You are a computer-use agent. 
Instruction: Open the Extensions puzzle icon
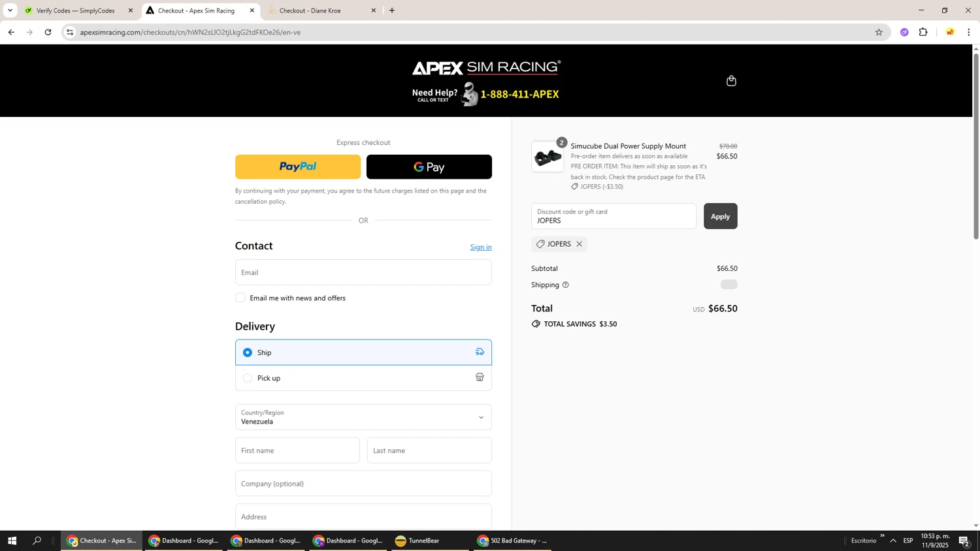click(923, 32)
